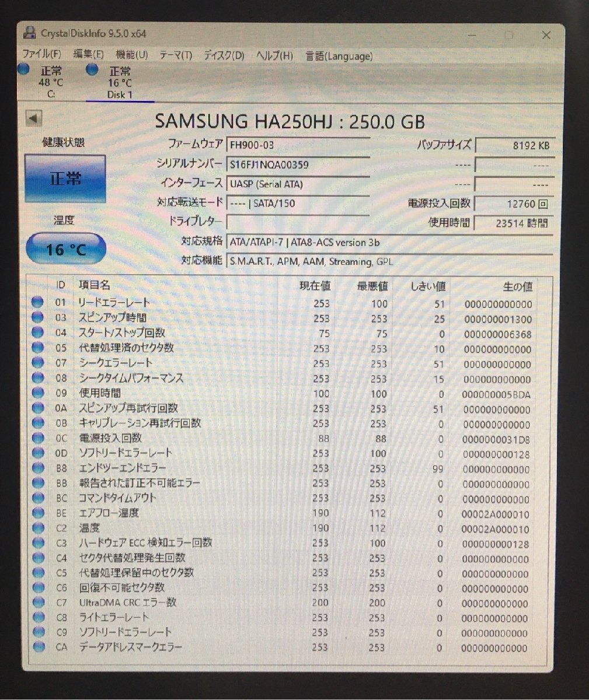Click the 正常 health status button
Image resolution: width=589 pixels, height=700 pixels.
[x=65, y=178]
